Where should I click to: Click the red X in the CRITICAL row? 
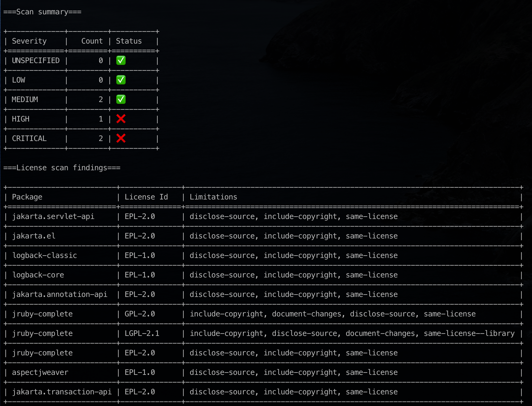click(121, 138)
